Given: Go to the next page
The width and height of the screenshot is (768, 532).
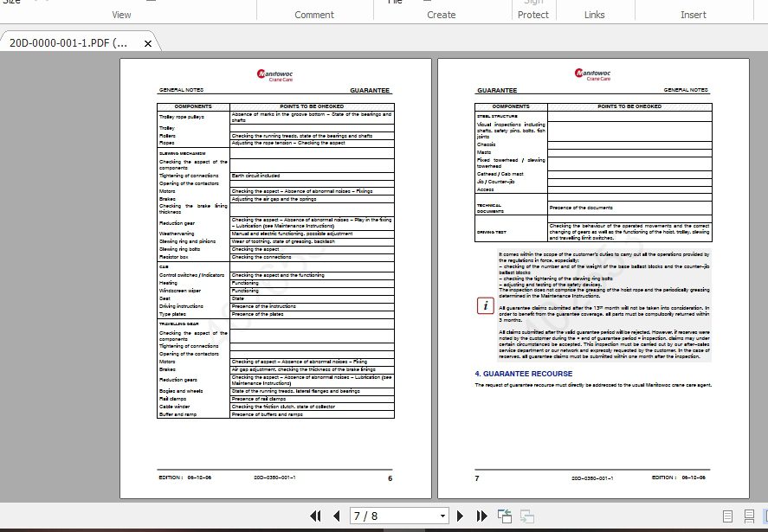Looking at the screenshot, I should coord(460,516).
